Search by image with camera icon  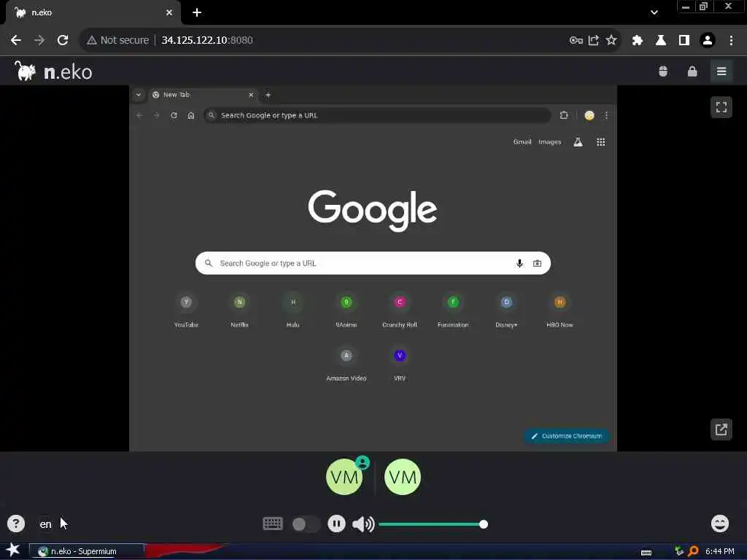[538, 263]
